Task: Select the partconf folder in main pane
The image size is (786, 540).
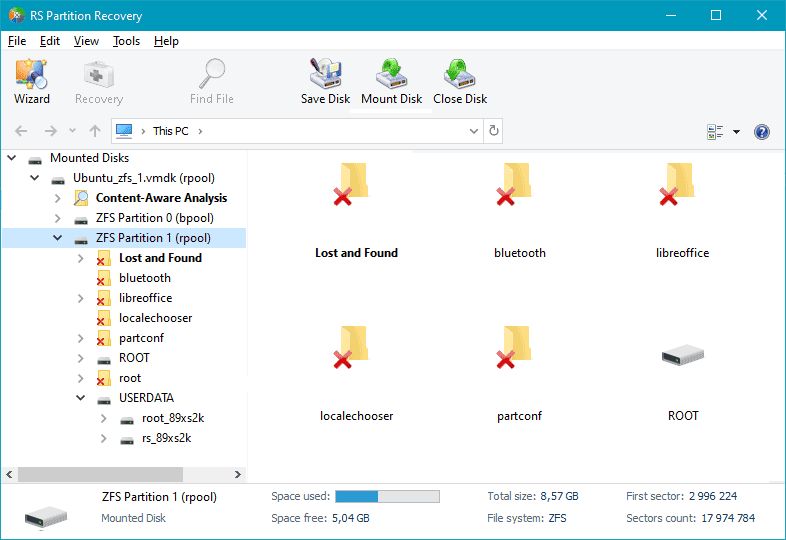Action: point(514,347)
